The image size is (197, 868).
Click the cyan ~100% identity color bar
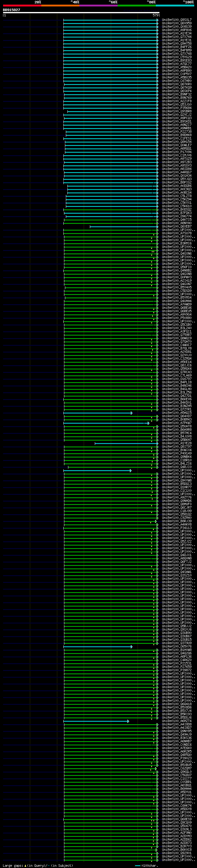[175, 6]
